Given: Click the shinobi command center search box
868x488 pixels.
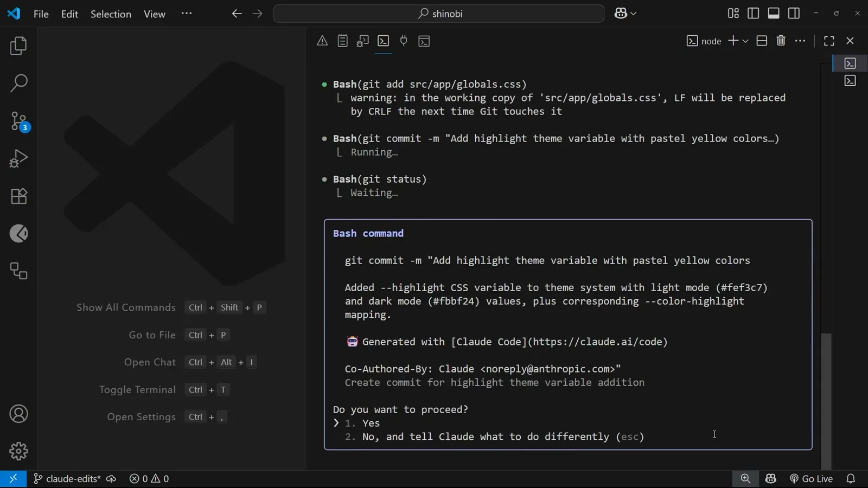Looking at the screenshot, I should point(439,14).
